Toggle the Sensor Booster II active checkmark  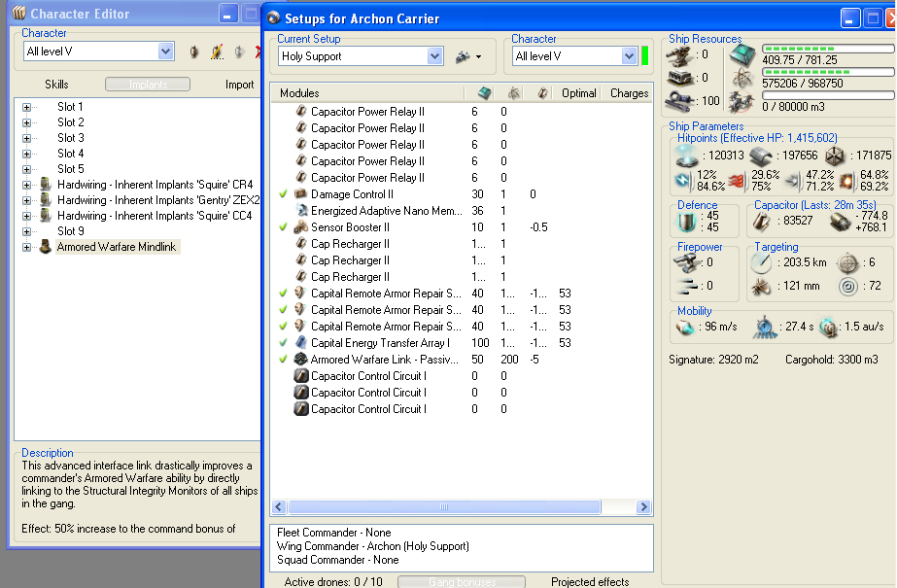pyautogui.click(x=283, y=227)
